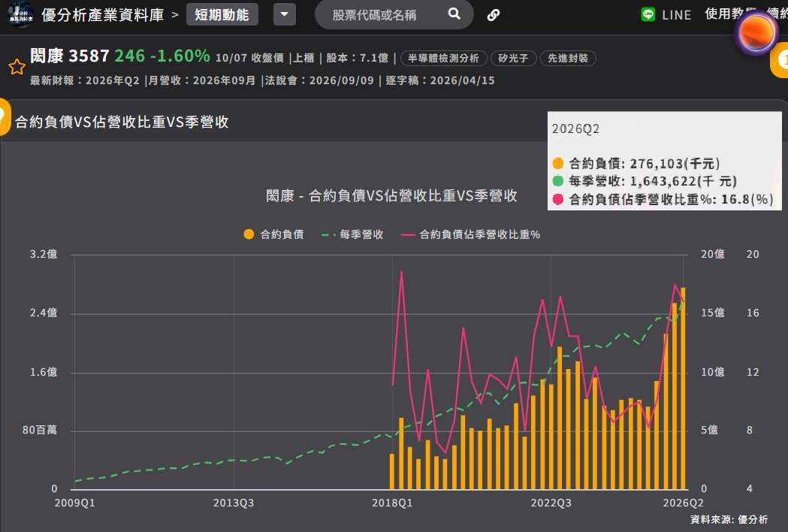Screen dimensions: 788x532
Task: Click the 資料來源: 優分析 credit text
Action: [729, 519]
